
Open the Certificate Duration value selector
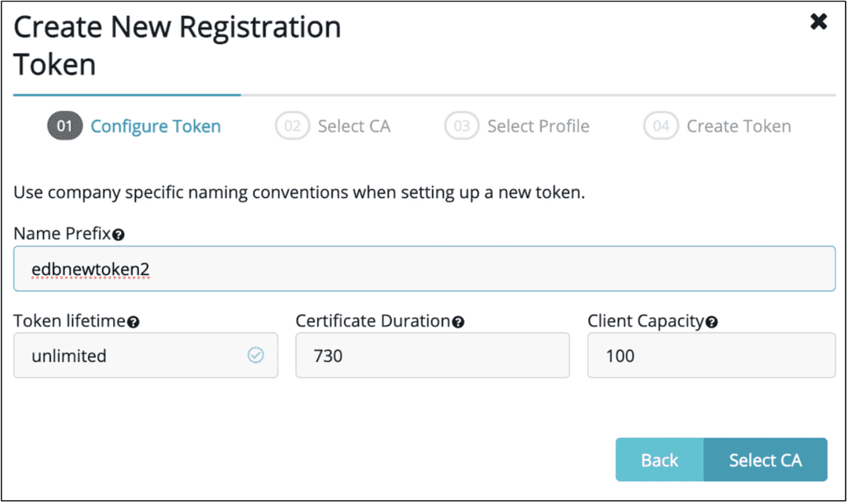pos(432,355)
